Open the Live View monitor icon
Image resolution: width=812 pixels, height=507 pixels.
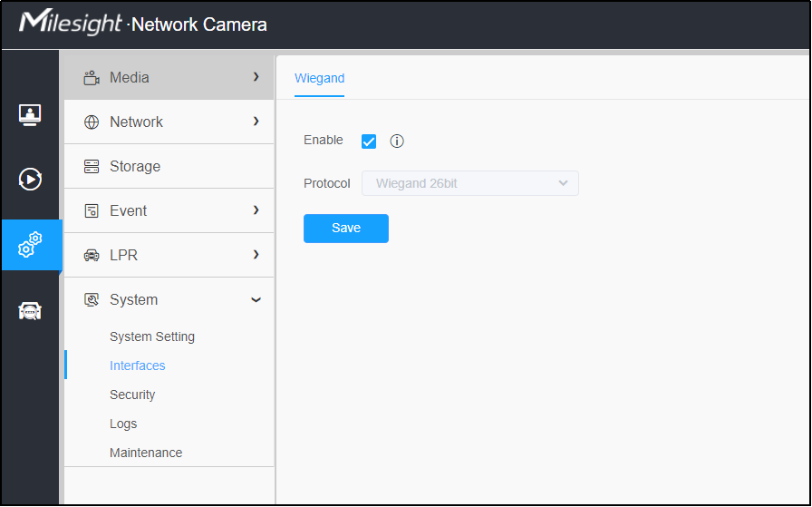click(x=30, y=114)
